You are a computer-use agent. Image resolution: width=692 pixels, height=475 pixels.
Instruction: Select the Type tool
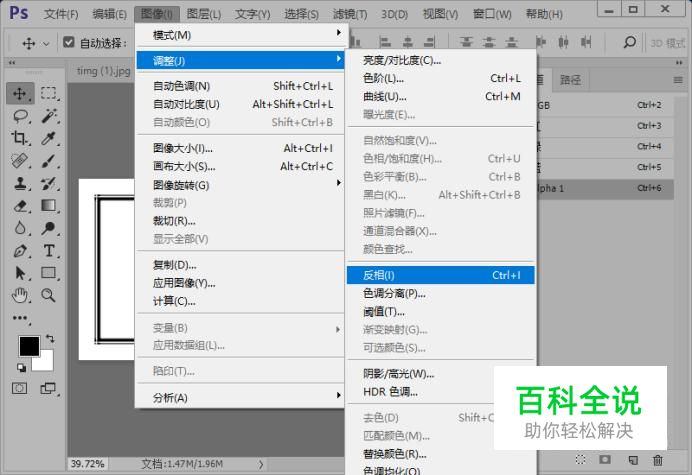click(x=49, y=251)
